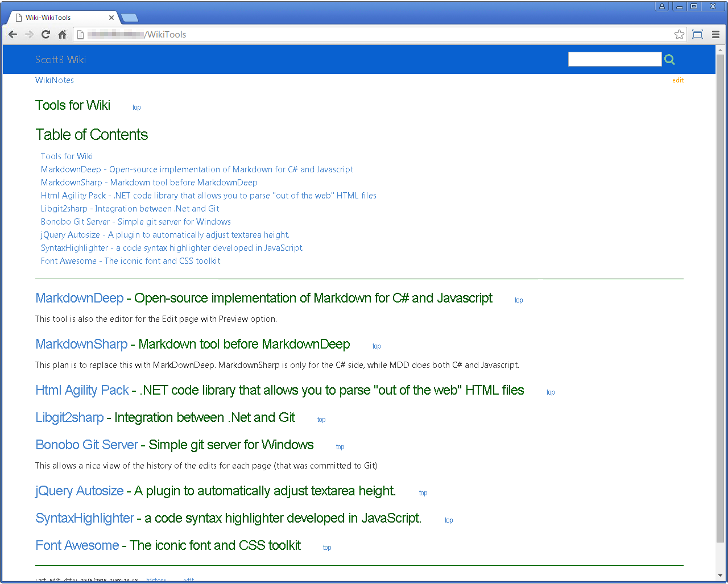Click the address bar URL
This screenshot has height=584, width=728.
pos(341,35)
